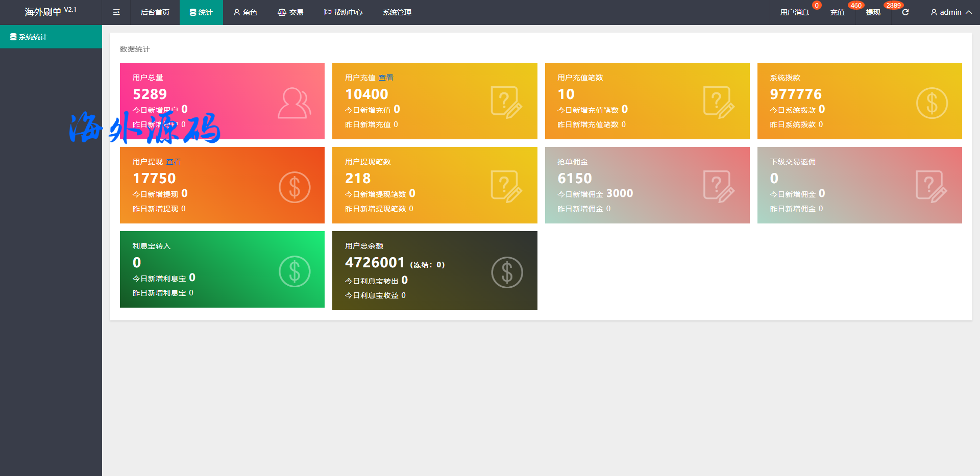Expand the admin user dropdown

pyautogui.click(x=950, y=12)
